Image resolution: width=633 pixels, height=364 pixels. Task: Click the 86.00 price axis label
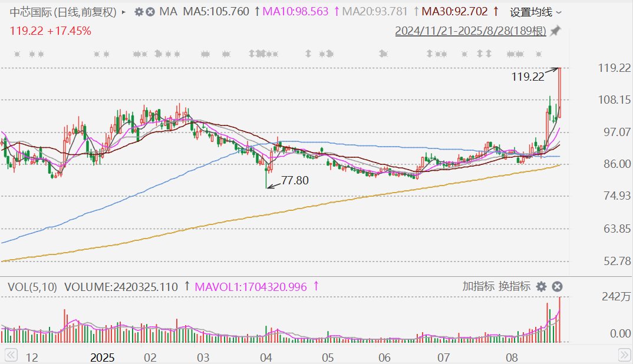point(617,164)
